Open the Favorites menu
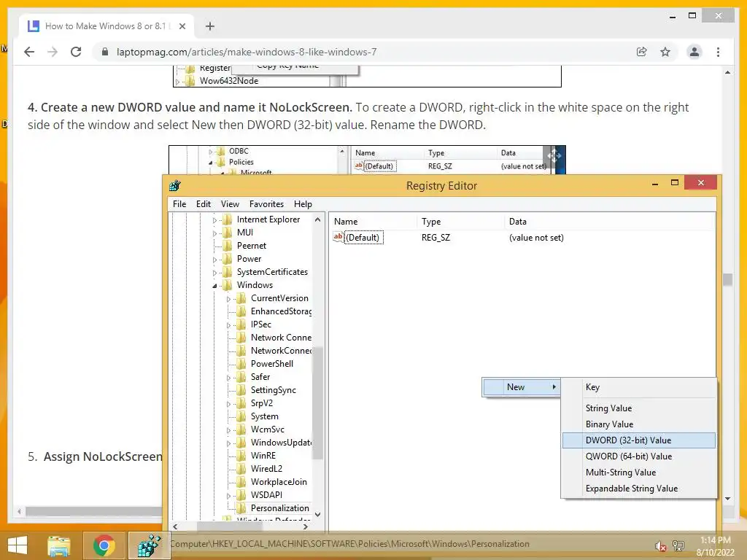747x560 pixels. [x=266, y=204]
